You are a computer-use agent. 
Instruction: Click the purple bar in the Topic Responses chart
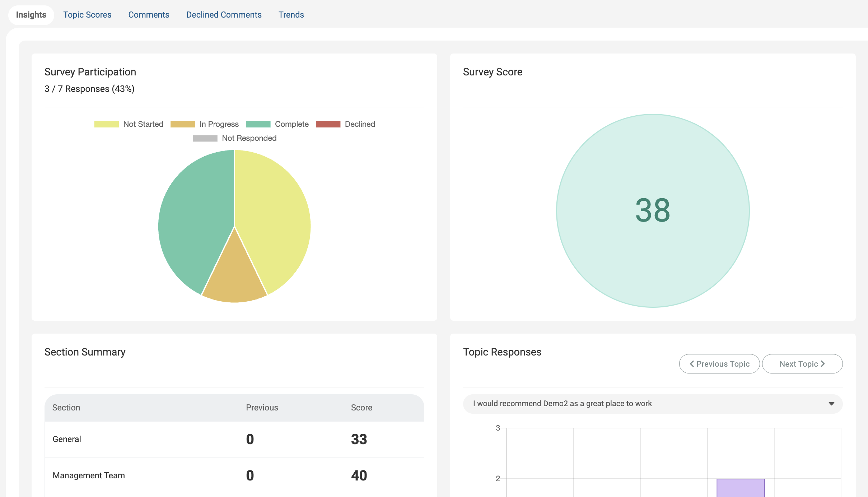click(740, 488)
